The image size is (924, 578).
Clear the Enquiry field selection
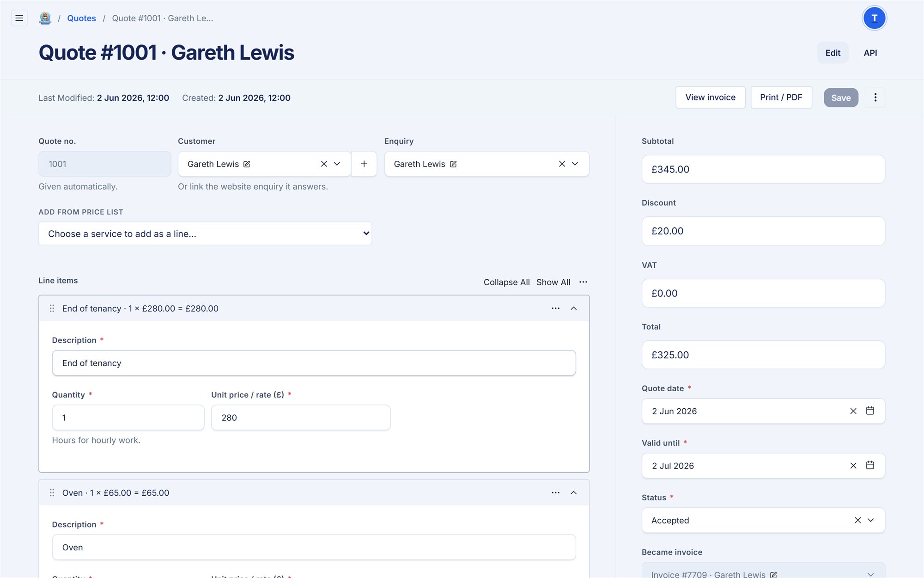tap(562, 164)
